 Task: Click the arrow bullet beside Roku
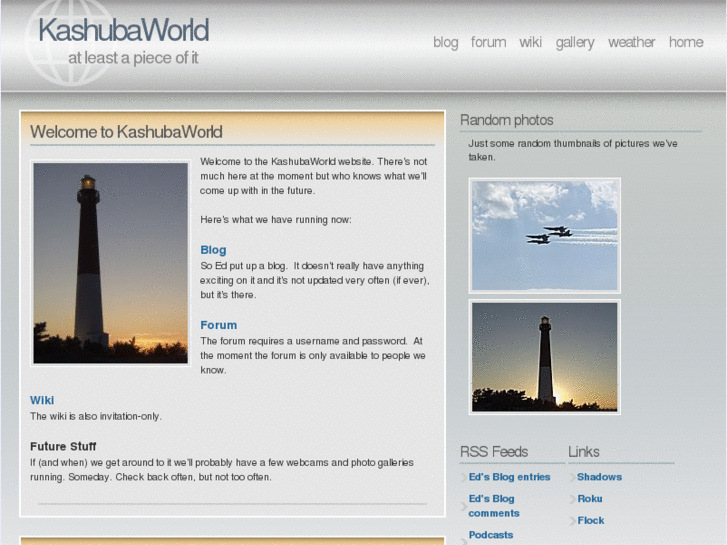click(x=572, y=500)
